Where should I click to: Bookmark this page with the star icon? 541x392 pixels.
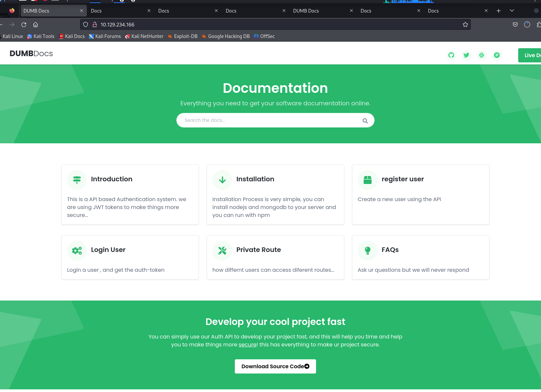[465, 24]
